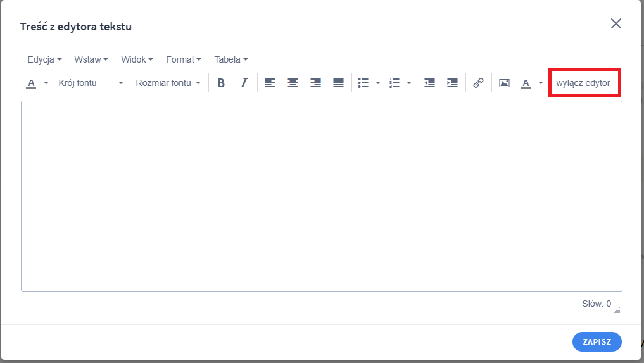Open the Tabela menu
The width and height of the screenshot is (644, 363).
point(231,59)
